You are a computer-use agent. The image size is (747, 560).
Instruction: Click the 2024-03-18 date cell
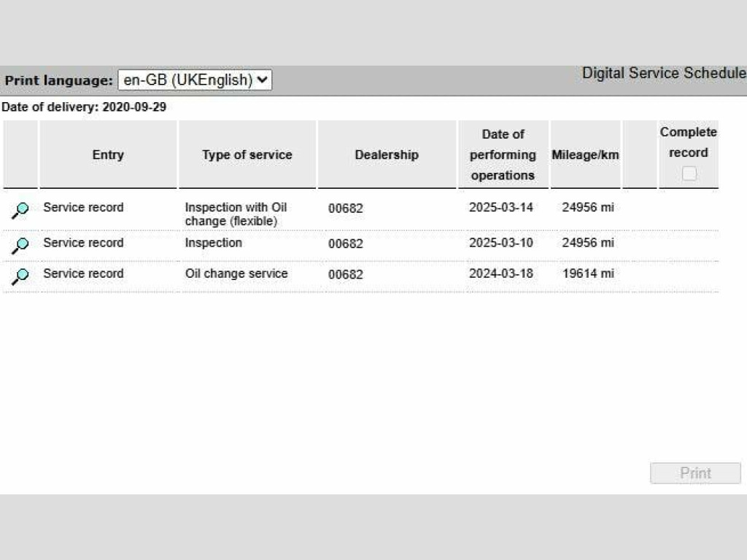(501, 273)
